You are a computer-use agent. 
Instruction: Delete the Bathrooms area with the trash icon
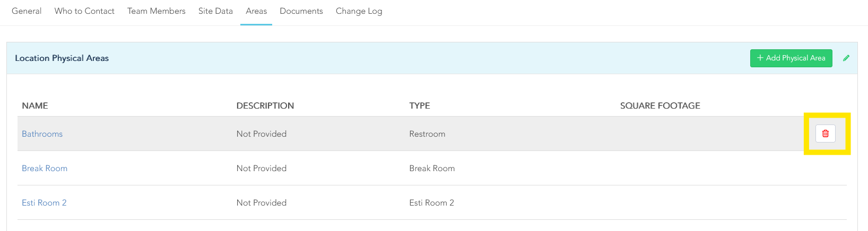825,134
